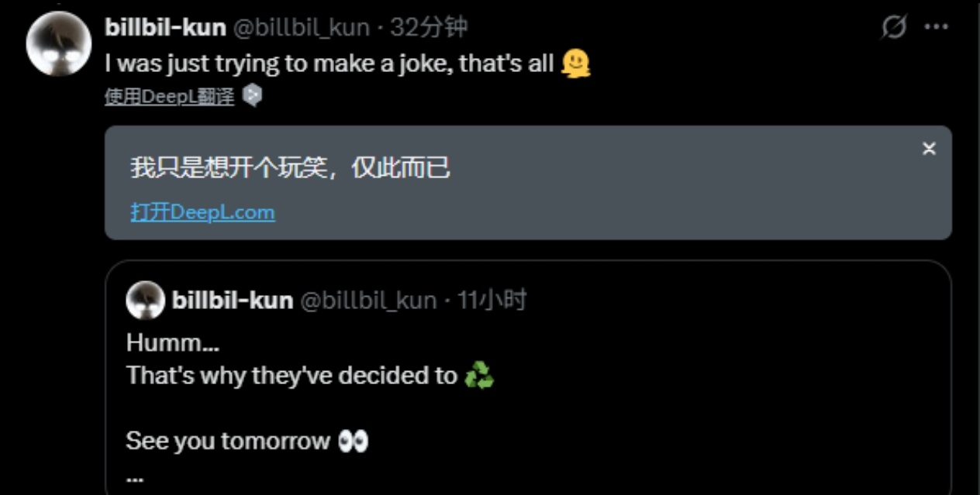Click the small avatar in quoted tweet
This screenshot has width=980, height=495.
[x=145, y=301]
